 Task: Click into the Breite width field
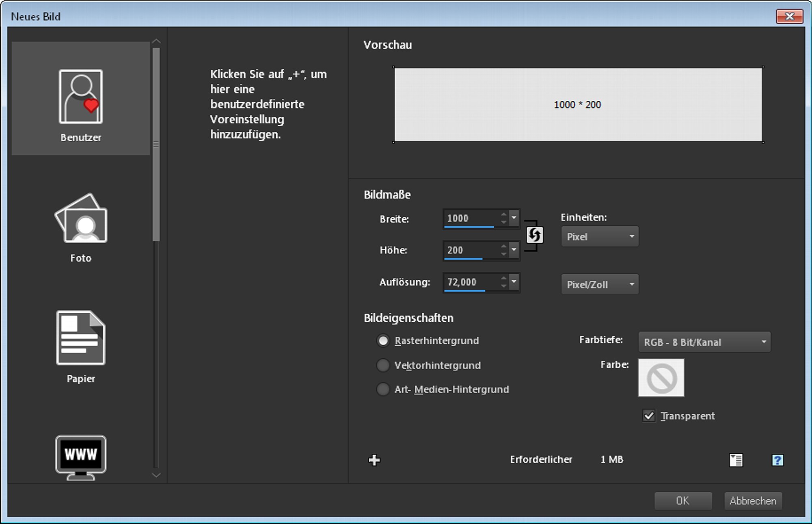point(471,218)
